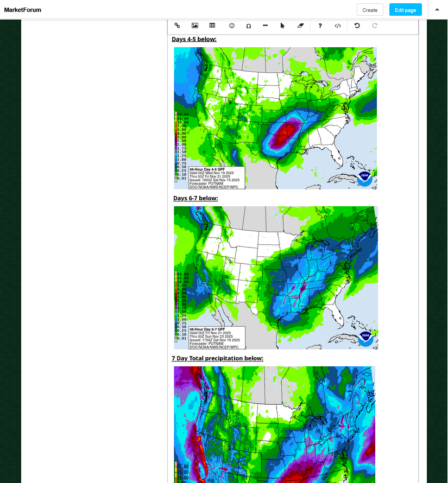This screenshot has width=448, height=483.
Task: Insert a table using the table icon
Action: [212, 26]
